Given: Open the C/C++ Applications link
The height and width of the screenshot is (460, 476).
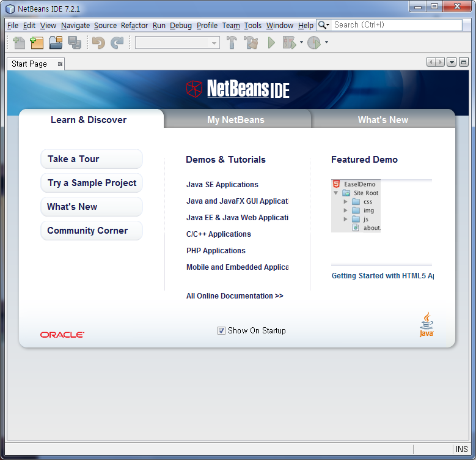Looking at the screenshot, I should pyautogui.click(x=219, y=234).
